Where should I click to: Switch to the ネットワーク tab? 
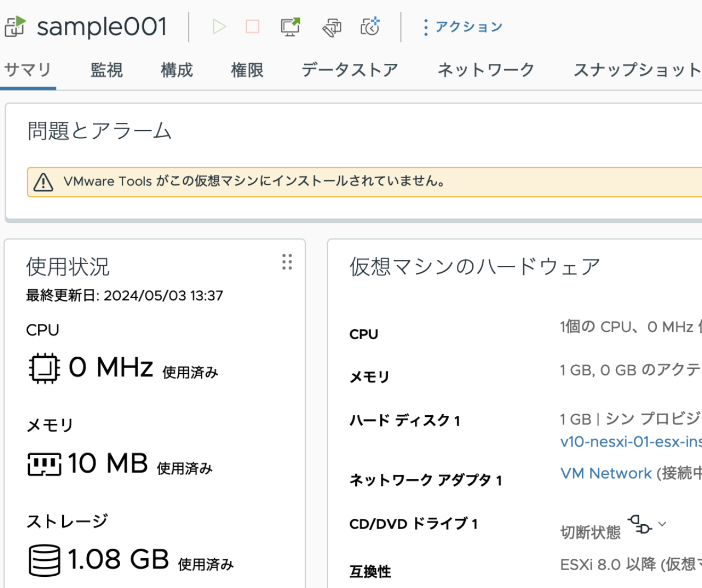tap(486, 69)
